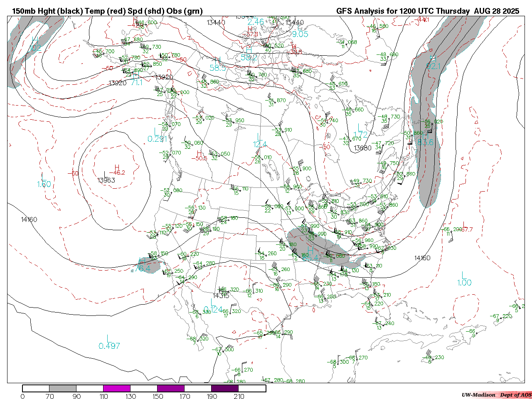Click the red H marker near -46.2

click(117, 167)
